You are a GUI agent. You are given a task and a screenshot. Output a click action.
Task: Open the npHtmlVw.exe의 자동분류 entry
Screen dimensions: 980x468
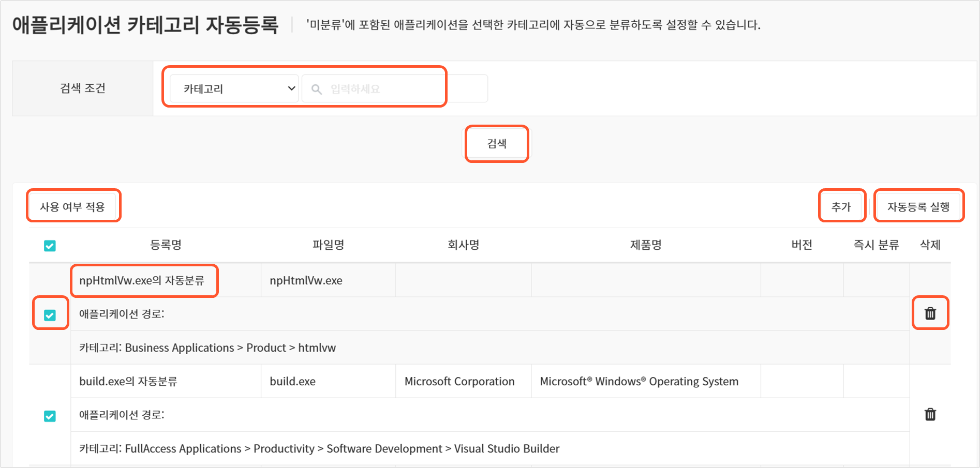(x=142, y=280)
